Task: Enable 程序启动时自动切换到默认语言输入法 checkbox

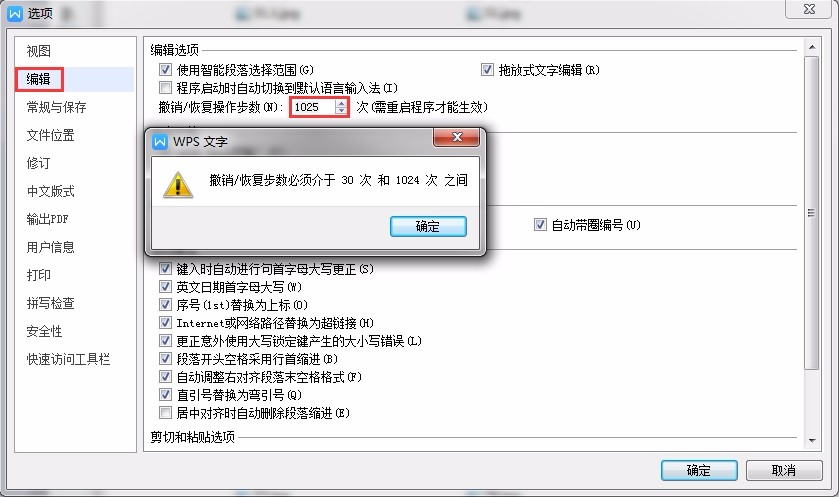Action: [x=165, y=88]
